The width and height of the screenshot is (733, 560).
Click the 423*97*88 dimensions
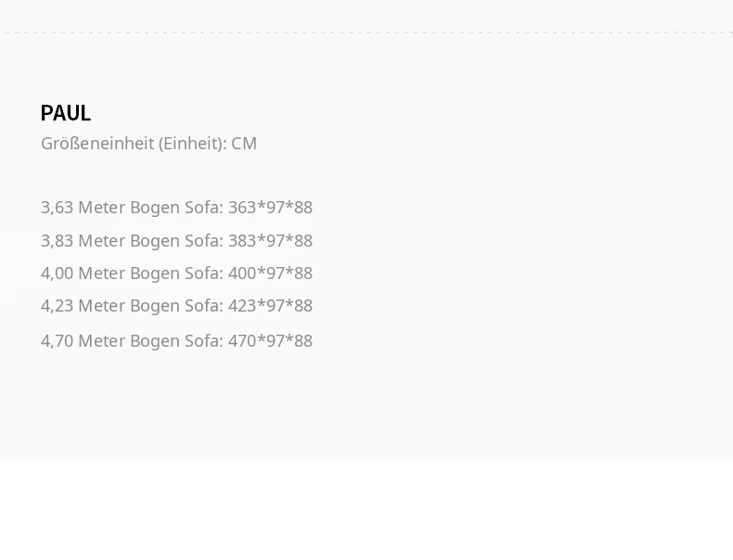pos(270,306)
